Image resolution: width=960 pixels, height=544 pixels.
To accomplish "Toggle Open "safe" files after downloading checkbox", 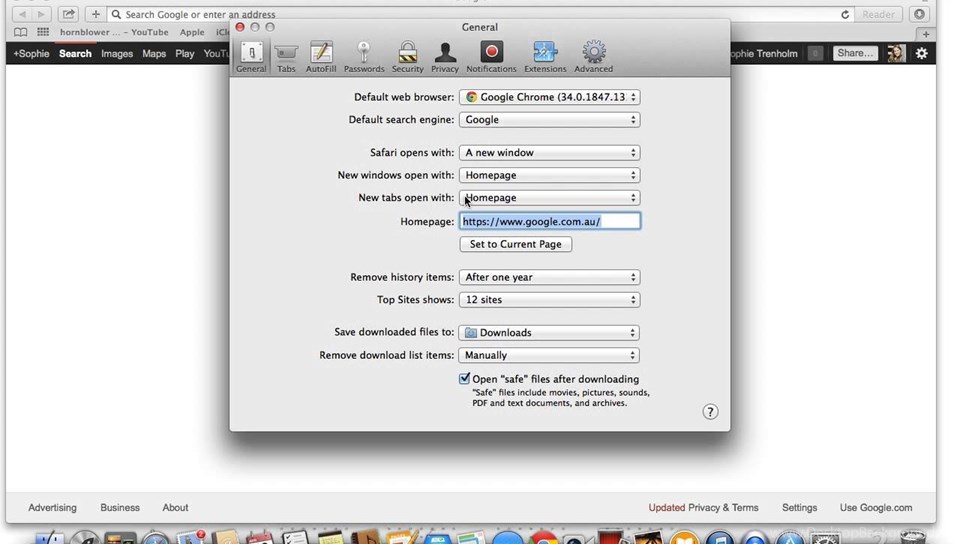I will pyautogui.click(x=465, y=379).
